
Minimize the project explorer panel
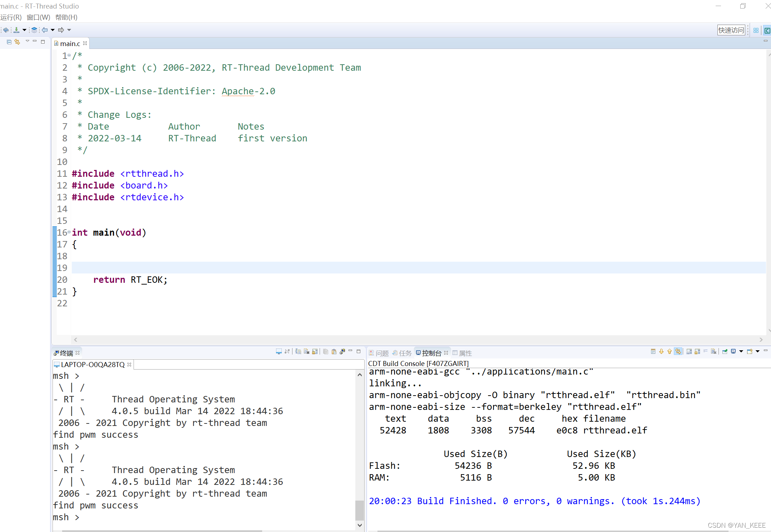[35, 41]
